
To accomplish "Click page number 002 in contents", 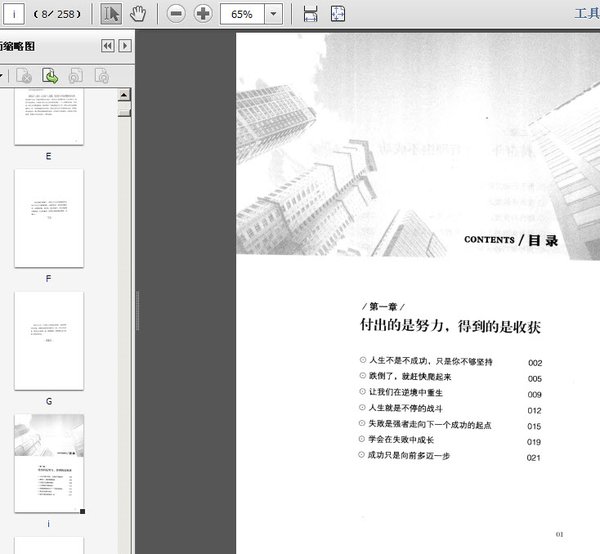I will coord(535,363).
